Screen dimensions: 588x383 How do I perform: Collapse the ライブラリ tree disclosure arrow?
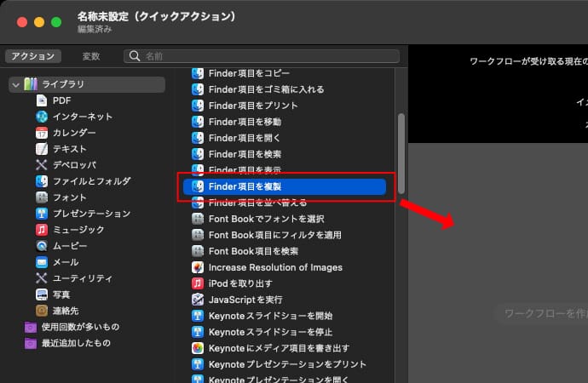coord(15,84)
